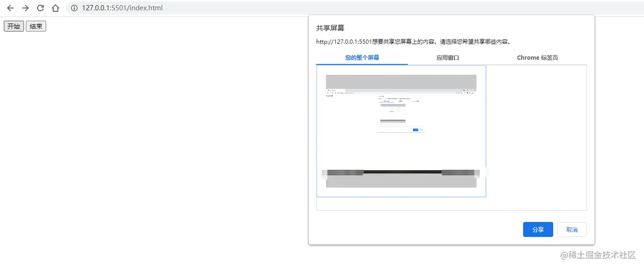Open the home page via house icon
The height and width of the screenshot is (268, 644).
pyautogui.click(x=56, y=8)
